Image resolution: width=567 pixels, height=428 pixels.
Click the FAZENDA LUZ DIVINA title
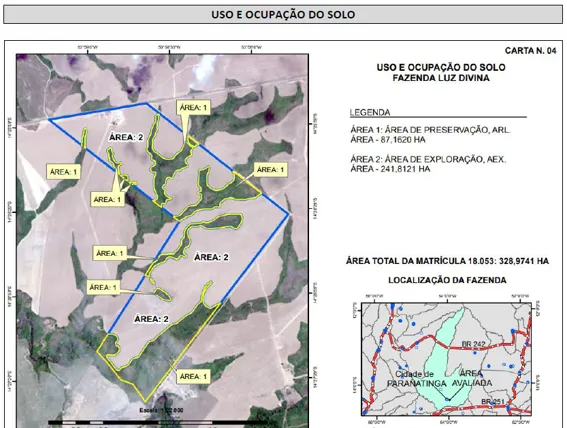[x=441, y=78]
